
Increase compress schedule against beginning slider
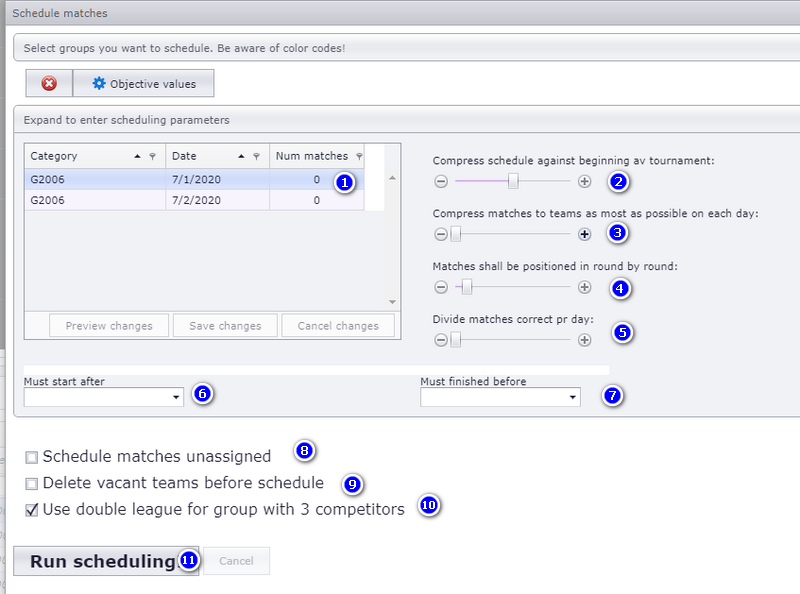585,181
